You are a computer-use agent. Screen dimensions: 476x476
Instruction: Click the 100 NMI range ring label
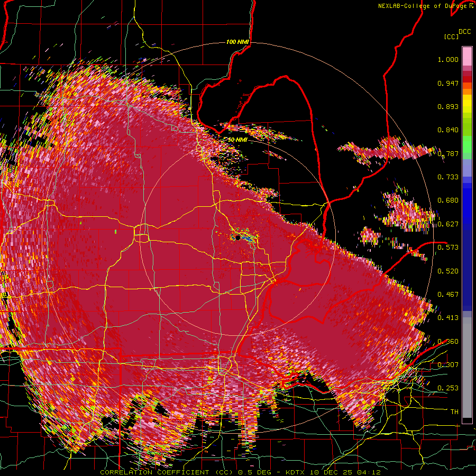[237, 42]
